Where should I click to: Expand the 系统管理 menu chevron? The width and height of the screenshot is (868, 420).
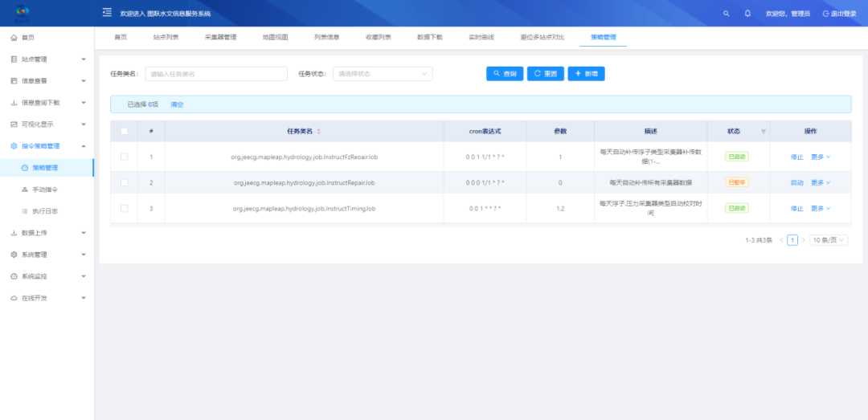click(84, 255)
